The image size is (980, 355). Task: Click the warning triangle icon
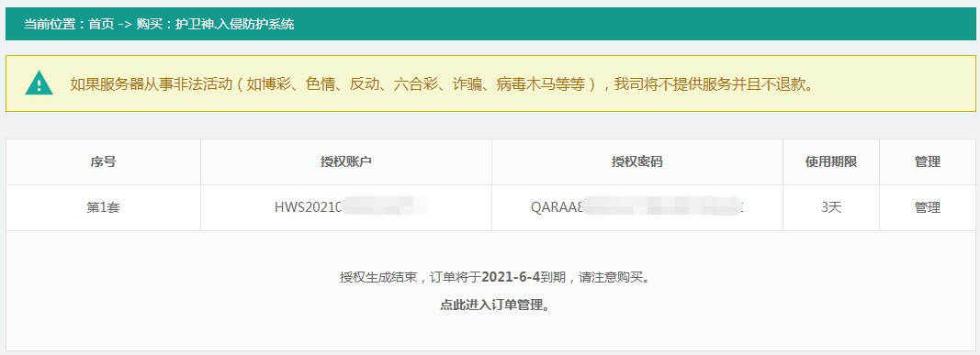[39, 83]
